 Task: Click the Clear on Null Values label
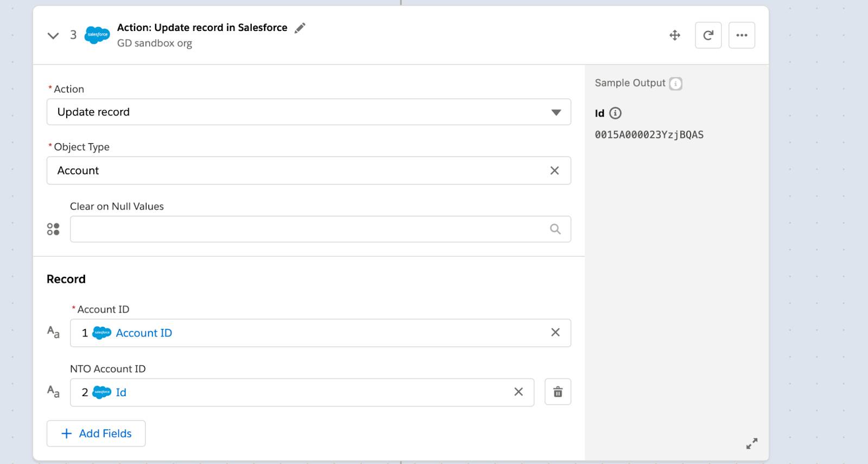(x=117, y=206)
